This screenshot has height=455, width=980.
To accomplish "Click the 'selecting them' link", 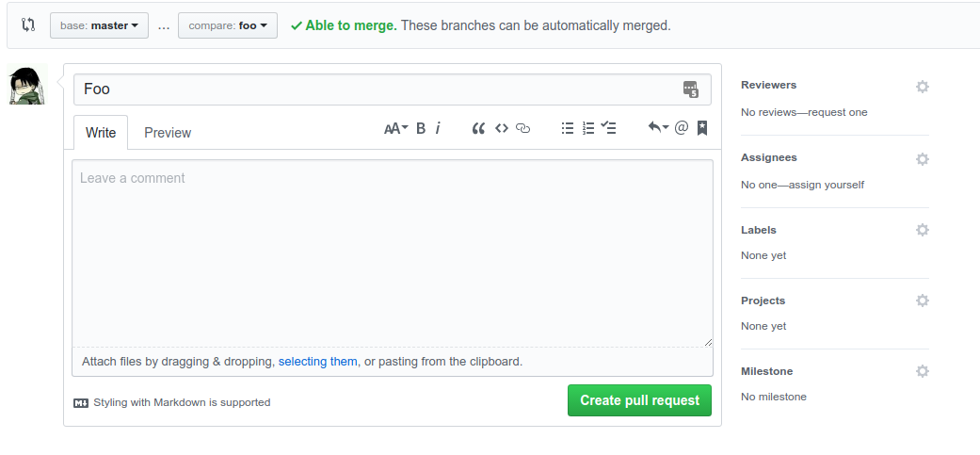I will [317, 361].
